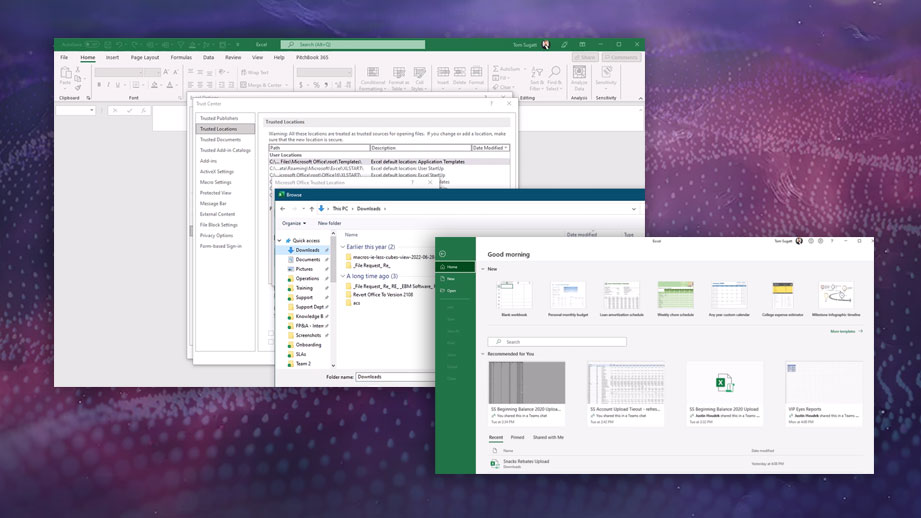Open Date Modified column dropdown in Trust Center

tap(506, 148)
